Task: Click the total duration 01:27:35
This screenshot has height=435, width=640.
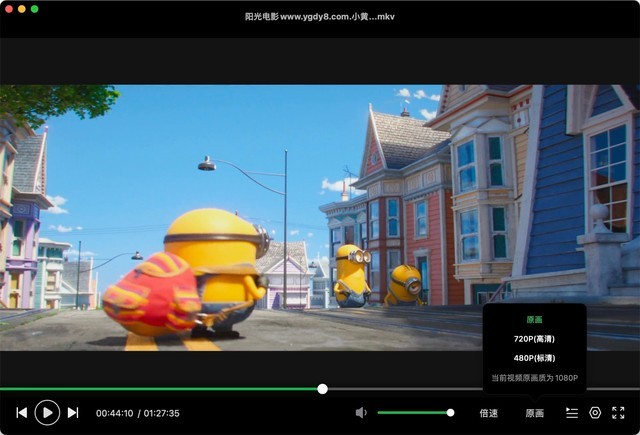Action: coord(161,413)
